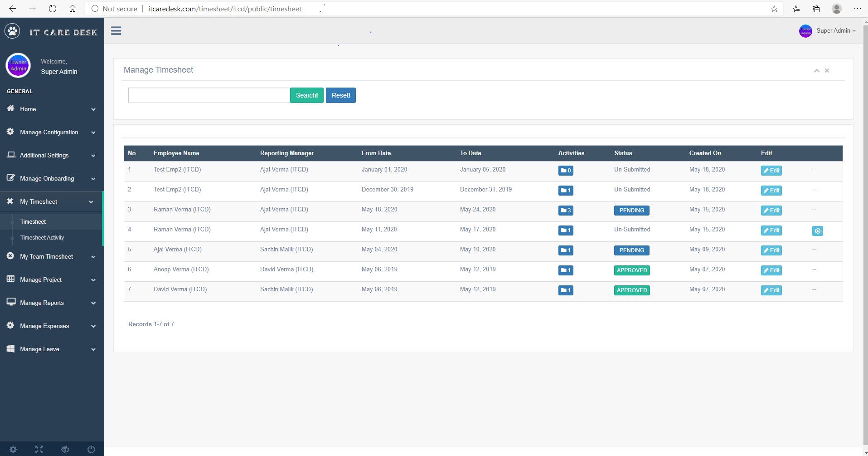The width and height of the screenshot is (868, 456).
Task: Expand the Manage Reports sidebar section
Action: [52, 303]
